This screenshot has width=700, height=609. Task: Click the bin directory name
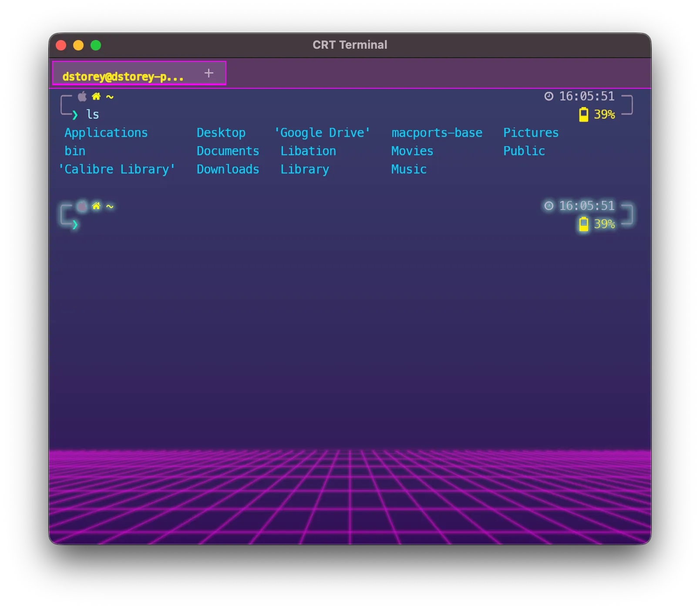pos(75,151)
